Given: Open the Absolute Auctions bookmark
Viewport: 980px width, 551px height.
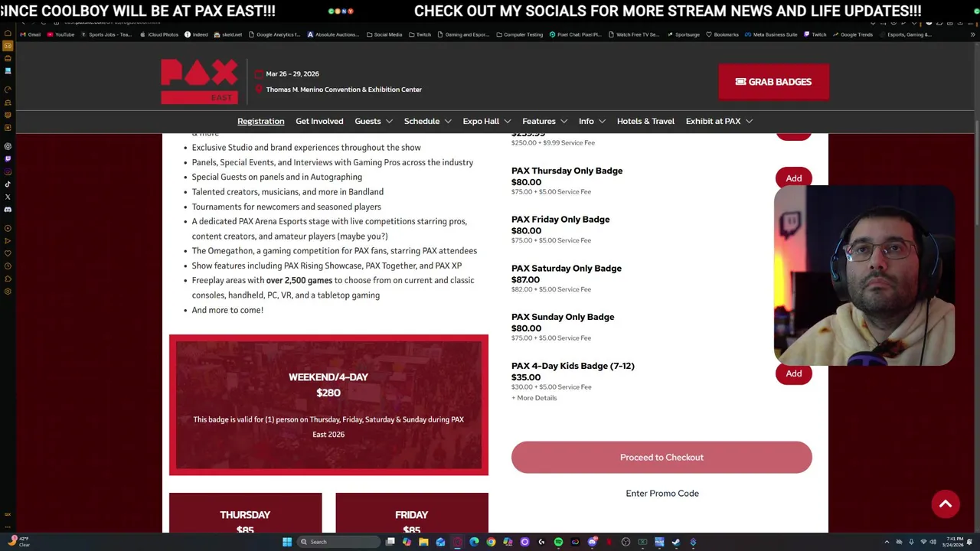Looking at the screenshot, I should [x=332, y=34].
